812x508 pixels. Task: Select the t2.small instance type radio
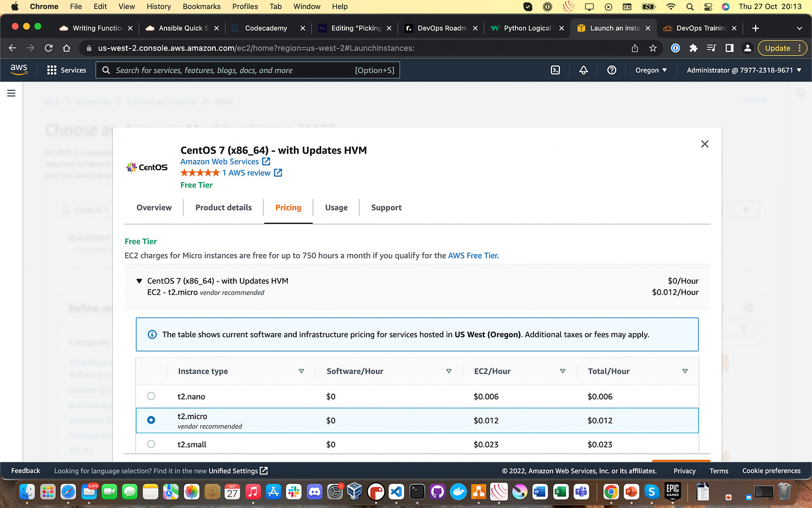tap(151, 444)
